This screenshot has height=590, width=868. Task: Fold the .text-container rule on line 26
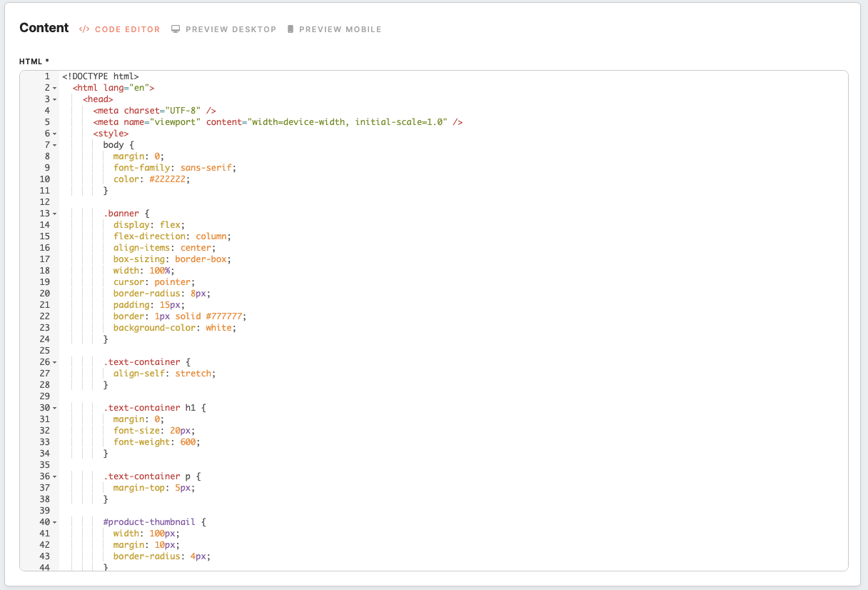[x=55, y=362]
